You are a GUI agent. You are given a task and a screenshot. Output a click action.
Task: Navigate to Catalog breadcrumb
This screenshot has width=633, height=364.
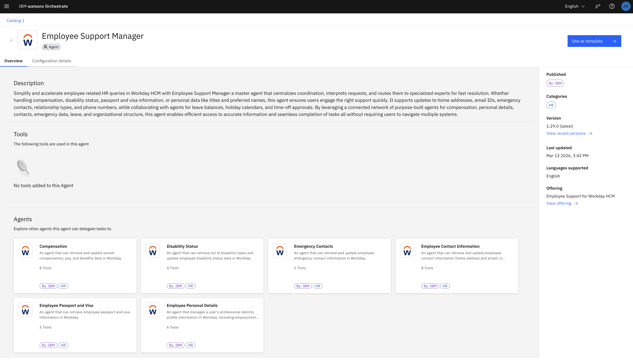click(14, 21)
